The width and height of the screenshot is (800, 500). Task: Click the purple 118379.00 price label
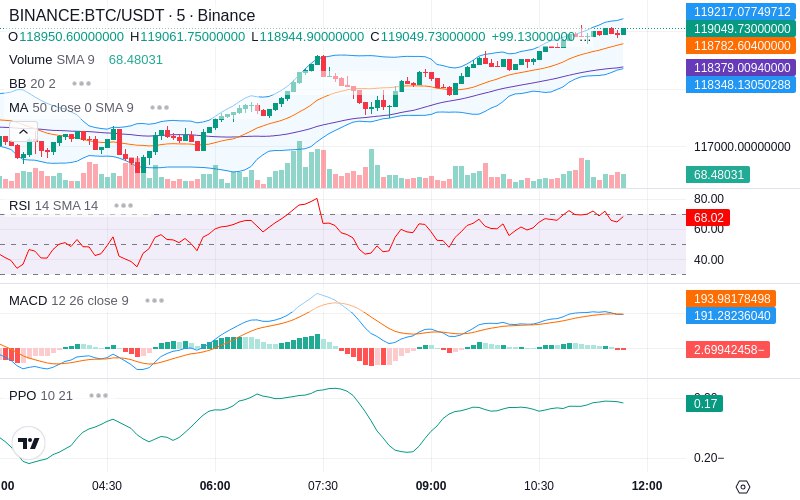pyautogui.click(x=741, y=67)
